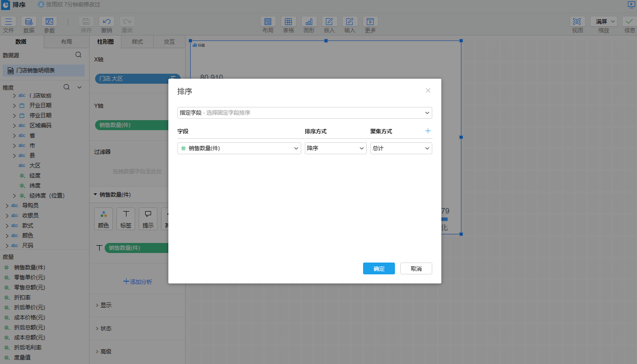This screenshot has width=637, height=364.
Task: Click the plus icon to add sort field
Action: click(x=428, y=131)
